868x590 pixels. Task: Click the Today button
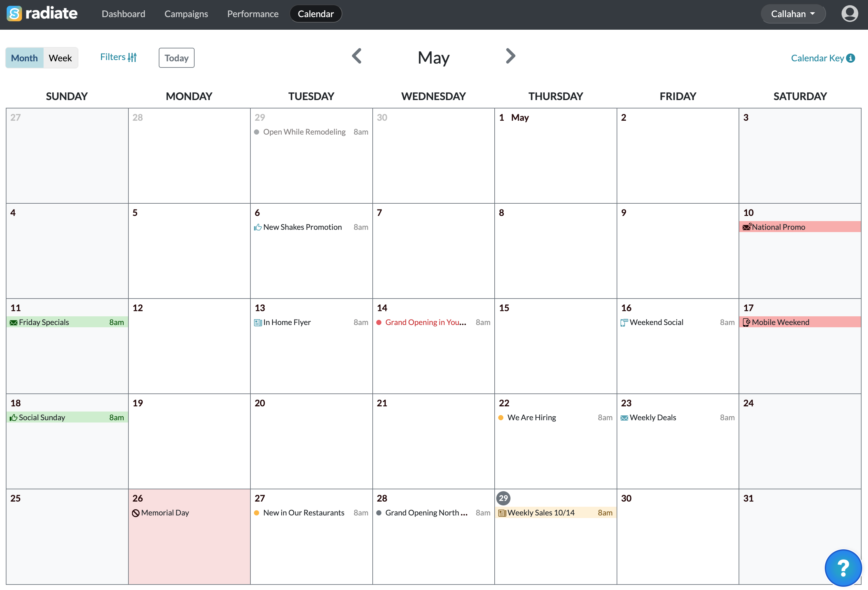point(176,58)
